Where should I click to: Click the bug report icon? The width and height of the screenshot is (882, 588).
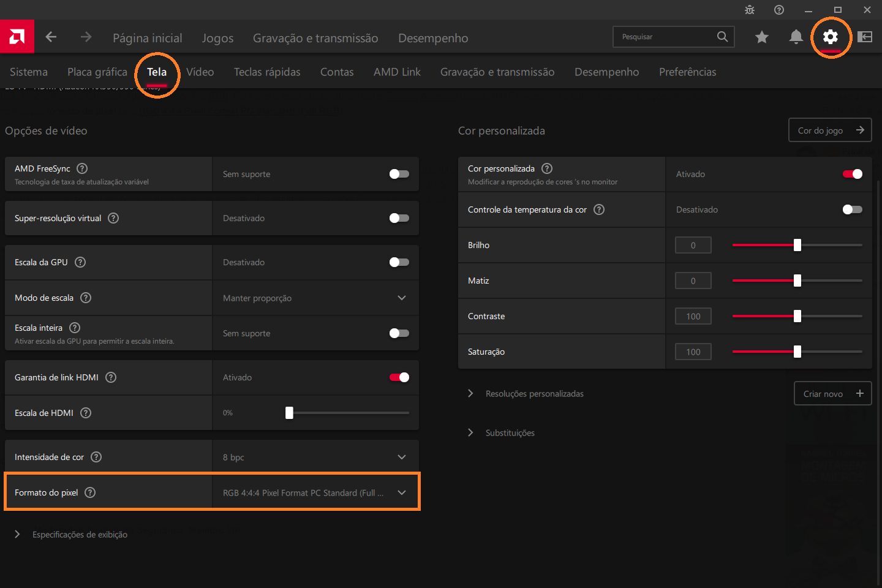[x=750, y=10]
